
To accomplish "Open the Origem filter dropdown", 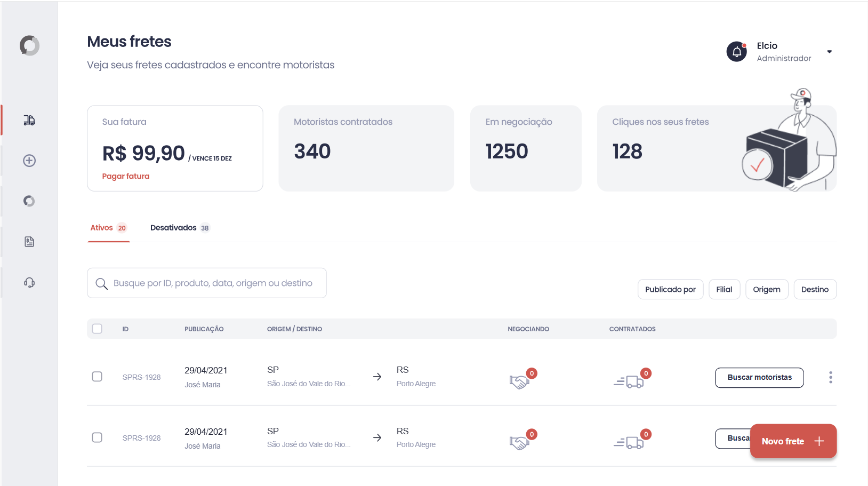I will [x=766, y=289].
